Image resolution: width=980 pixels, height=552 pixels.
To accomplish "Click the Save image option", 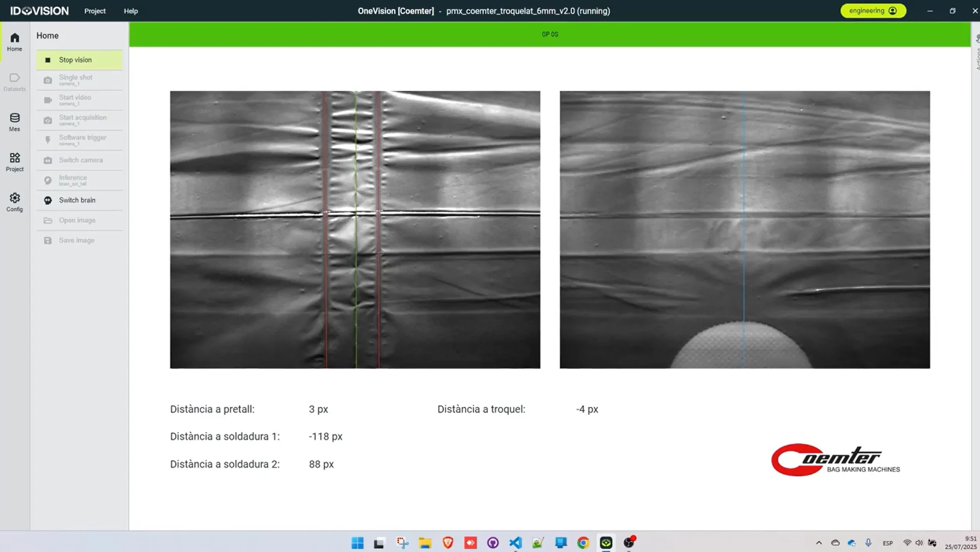I will tap(79, 240).
